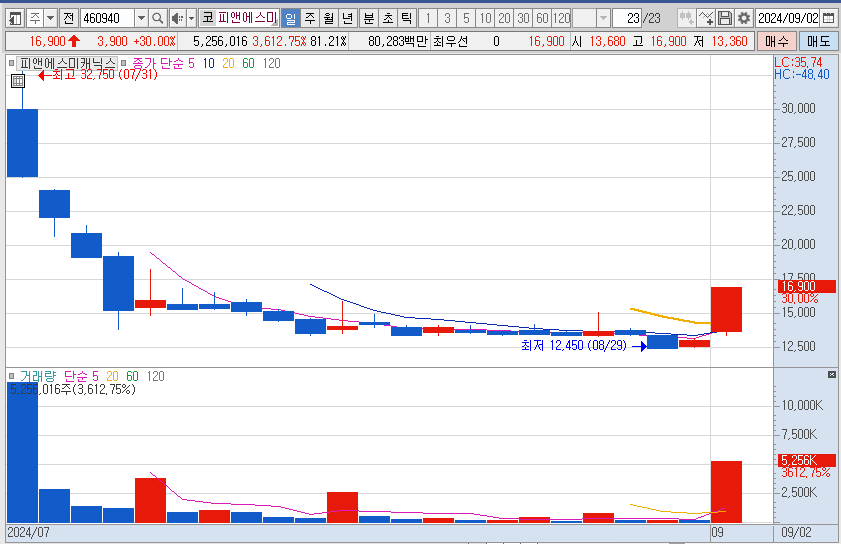Viewport: 841px width, 544px height.
Task: Click the 코 KOSDAQ market badge
Action: 208,18
